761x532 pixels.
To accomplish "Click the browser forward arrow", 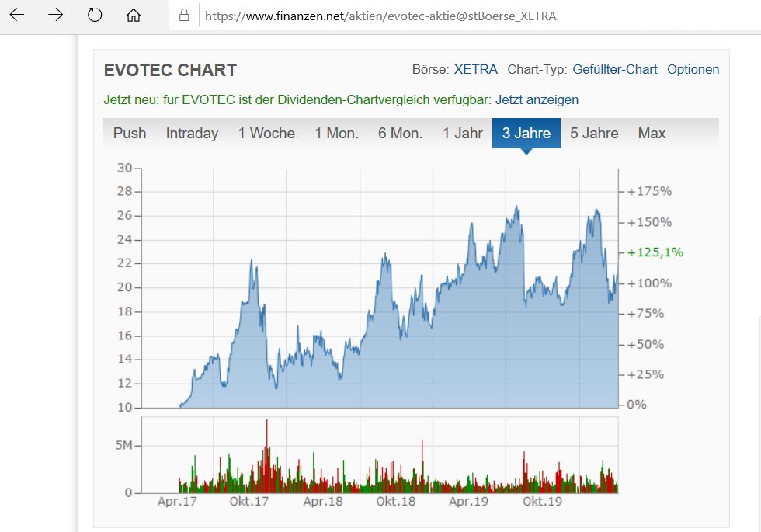I will pos(56,15).
